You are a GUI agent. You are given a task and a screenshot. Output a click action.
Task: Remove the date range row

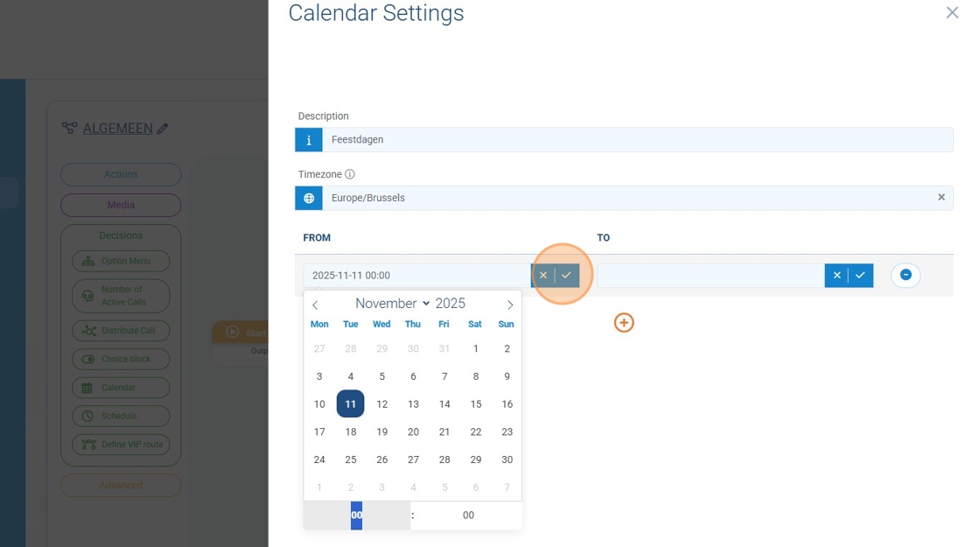tap(906, 276)
